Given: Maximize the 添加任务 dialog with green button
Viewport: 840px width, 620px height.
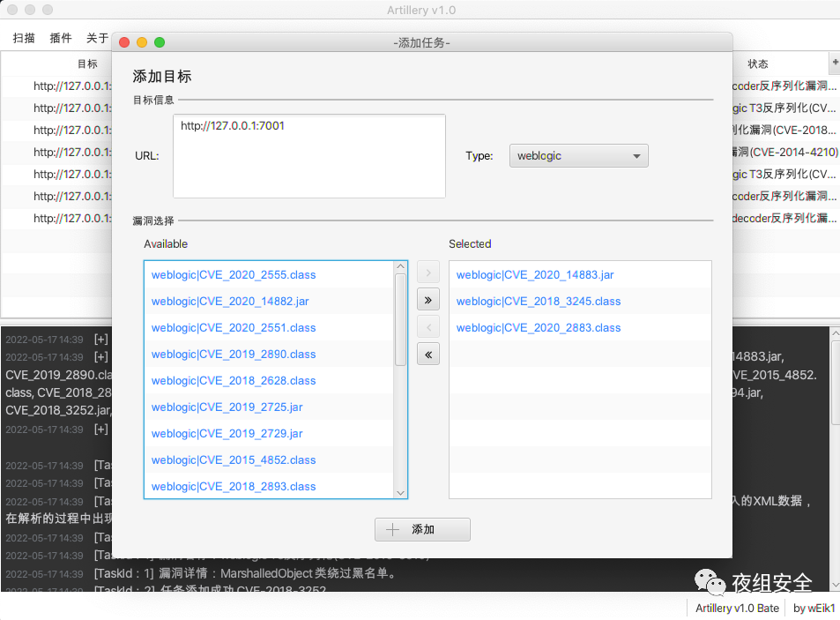Looking at the screenshot, I should click(x=160, y=42).
